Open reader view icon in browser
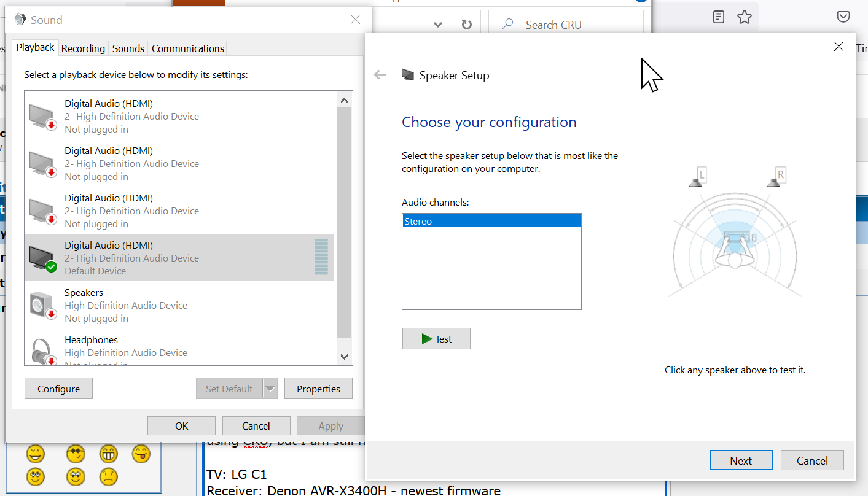The height and width of the screenshot is (496, 868). (x=719, y=17)
